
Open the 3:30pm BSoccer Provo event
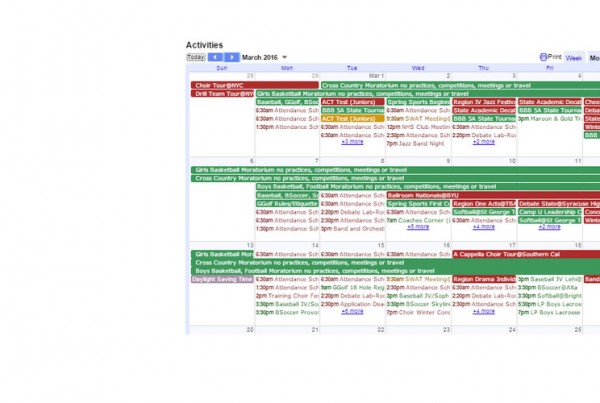pyautogui.click(x=287, y=313)
